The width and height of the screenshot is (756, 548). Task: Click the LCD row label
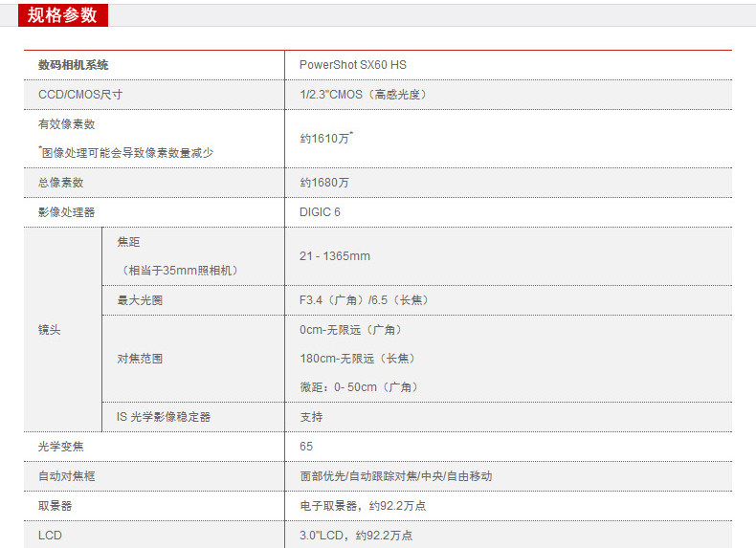coord(50,536)
